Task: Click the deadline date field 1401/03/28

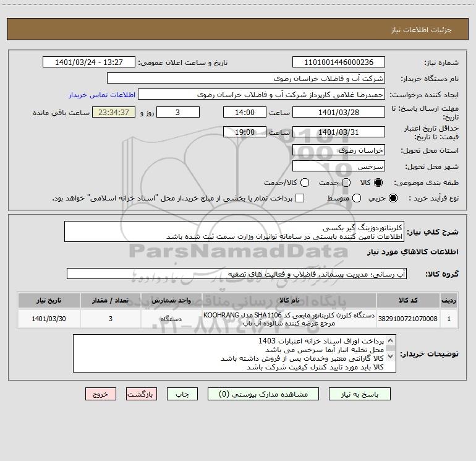Action: [x=339, y=112]
